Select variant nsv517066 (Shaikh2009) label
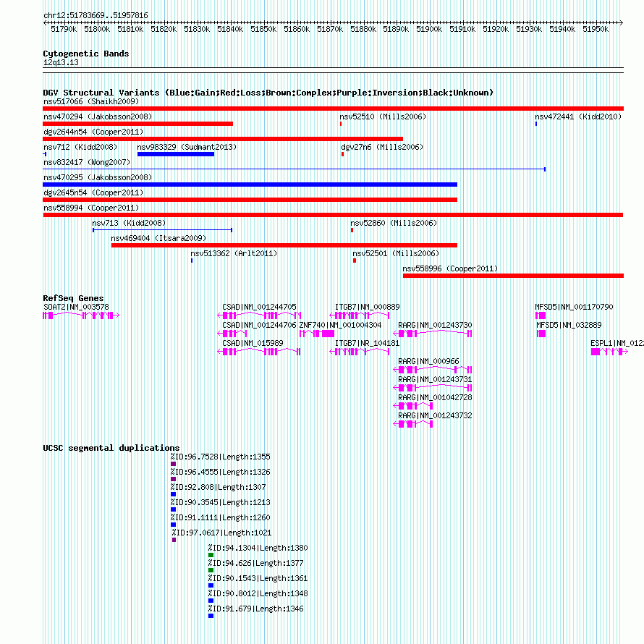 (x=91, y=101)
